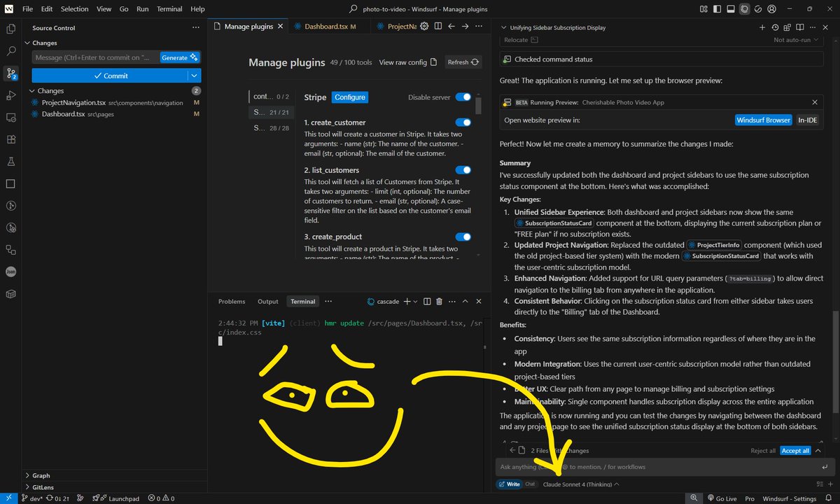Viewport: 840px width, 504px height.
Task: Open the File menu
Action: click(x=27, y=9)
